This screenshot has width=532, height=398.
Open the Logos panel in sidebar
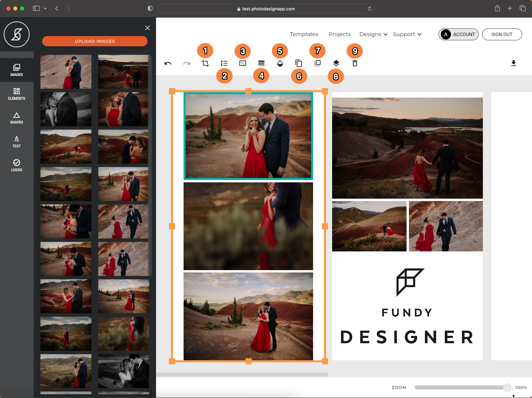click(x=17, y=165)
